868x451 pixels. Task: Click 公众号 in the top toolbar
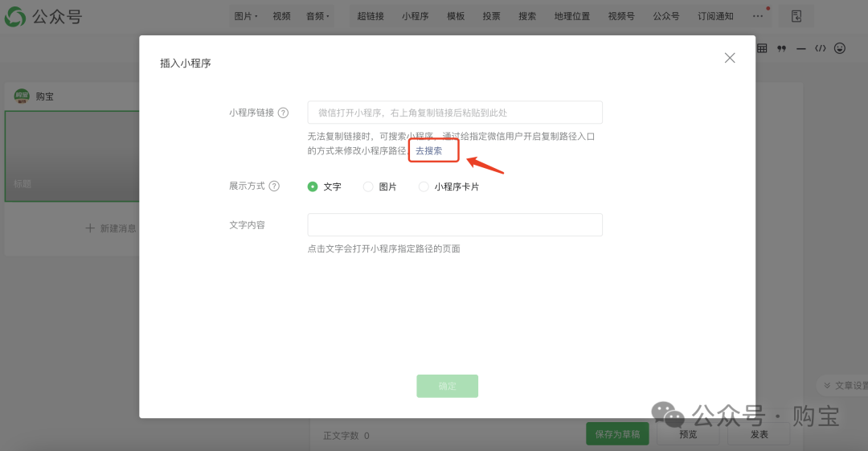pos(666,16)
